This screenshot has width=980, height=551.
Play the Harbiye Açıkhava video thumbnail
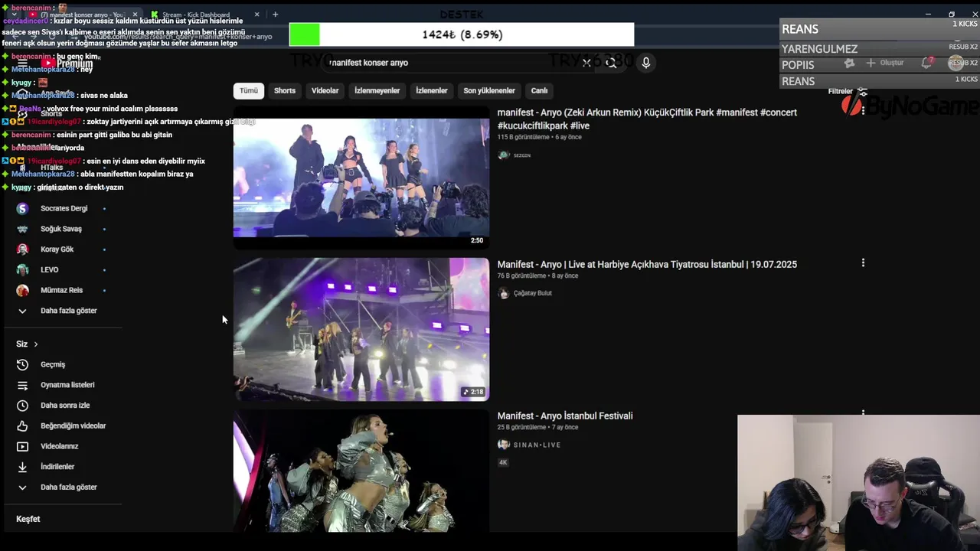(361, 329)
